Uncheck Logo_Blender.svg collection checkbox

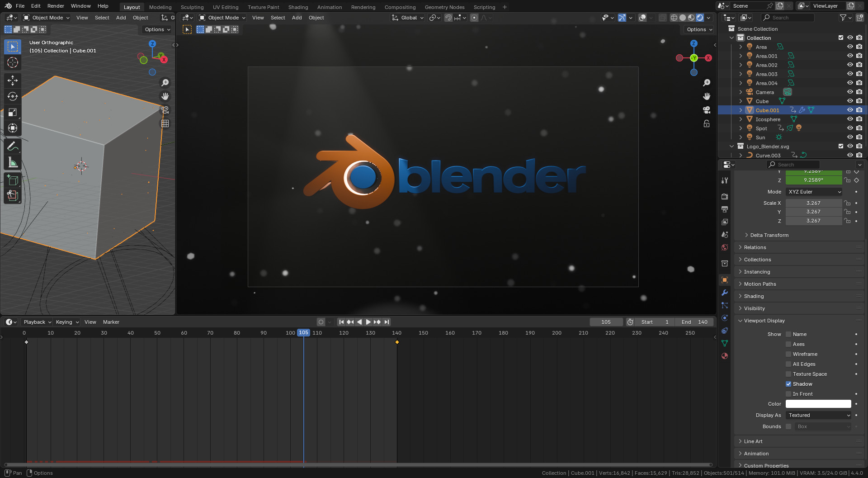coord(841,146)
